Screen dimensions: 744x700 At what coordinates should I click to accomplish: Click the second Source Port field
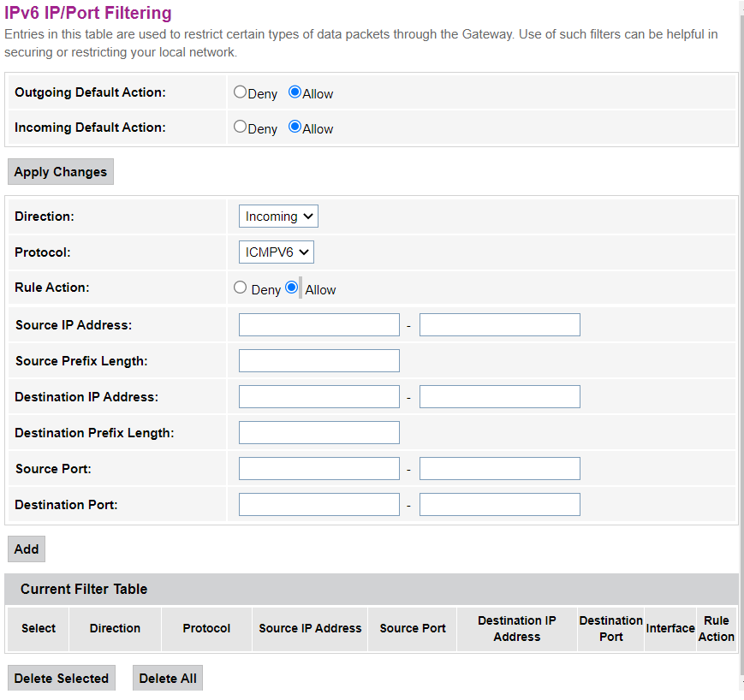500,469
